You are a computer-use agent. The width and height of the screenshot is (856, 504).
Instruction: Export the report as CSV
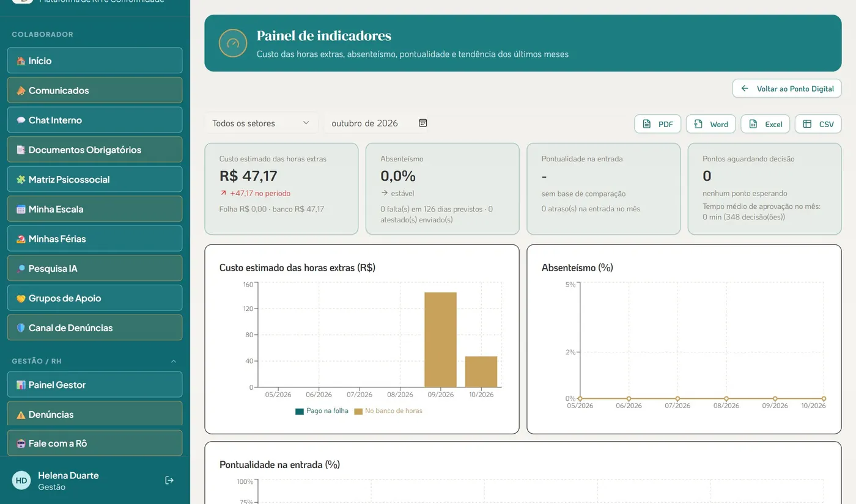coord(818,124)
